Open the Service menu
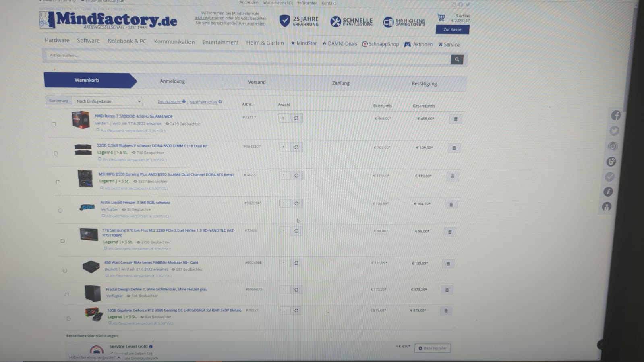Screen dimensions: 644x362 pos(449,45)
